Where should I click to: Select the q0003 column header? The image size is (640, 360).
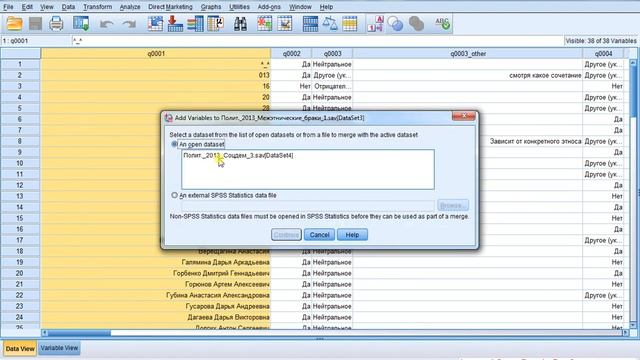point(332,53)
